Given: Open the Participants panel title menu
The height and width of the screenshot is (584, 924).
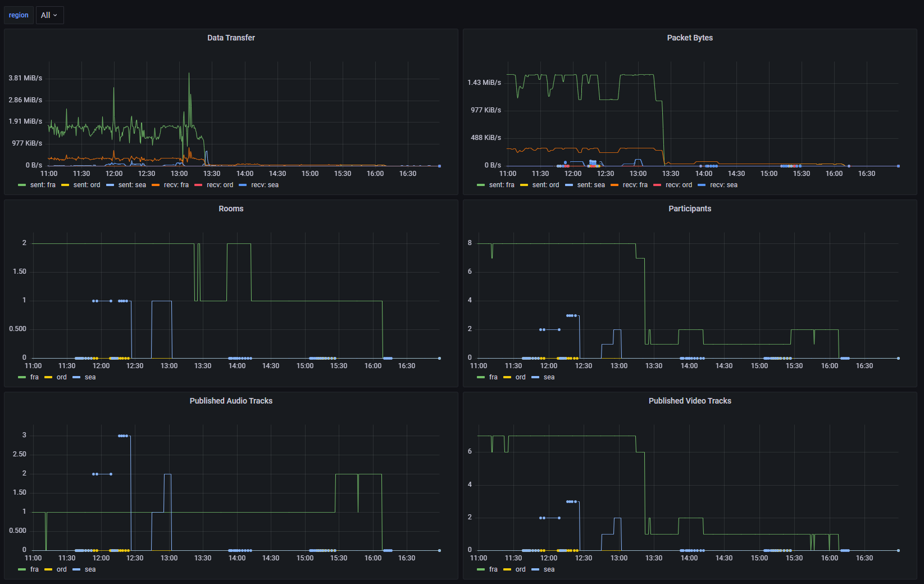Looking at the screenshot, I should coord(690,209).
